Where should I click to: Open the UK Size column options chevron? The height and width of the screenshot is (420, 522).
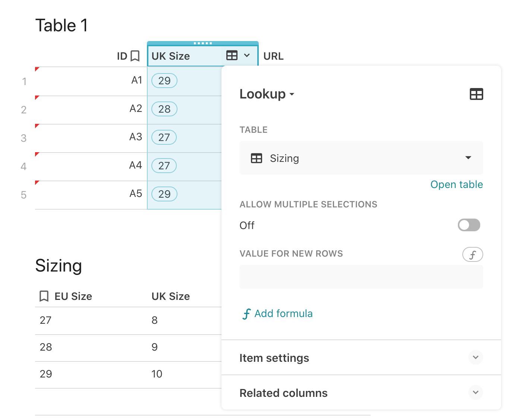247,56
